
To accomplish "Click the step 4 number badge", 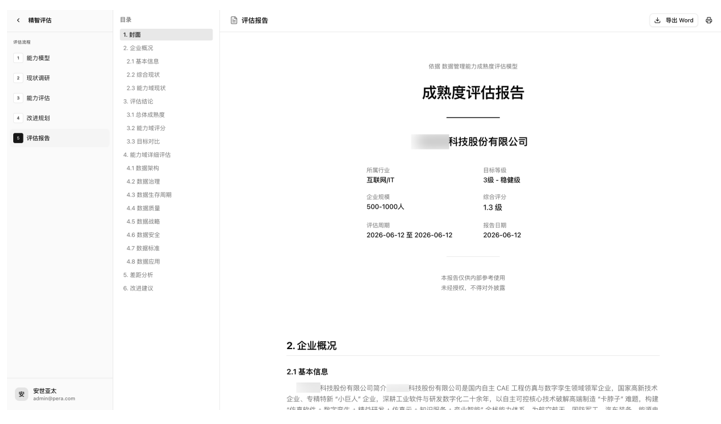I will point(18,118).
